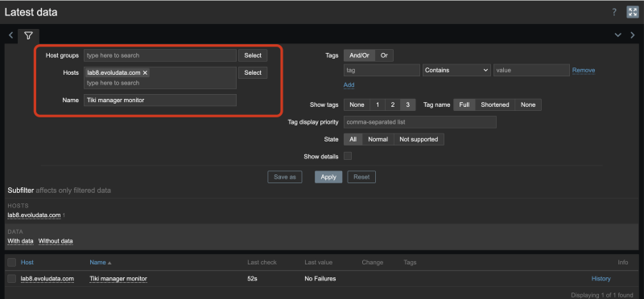Apply the current filter
The height and width of the screenshot is (299, 644).
click(x=328, y=177)
